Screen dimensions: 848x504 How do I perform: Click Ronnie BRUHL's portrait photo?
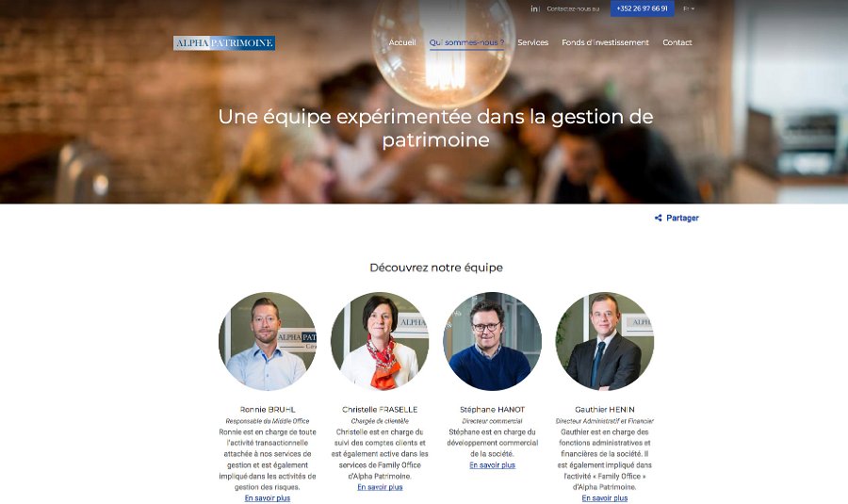point(268,341)
